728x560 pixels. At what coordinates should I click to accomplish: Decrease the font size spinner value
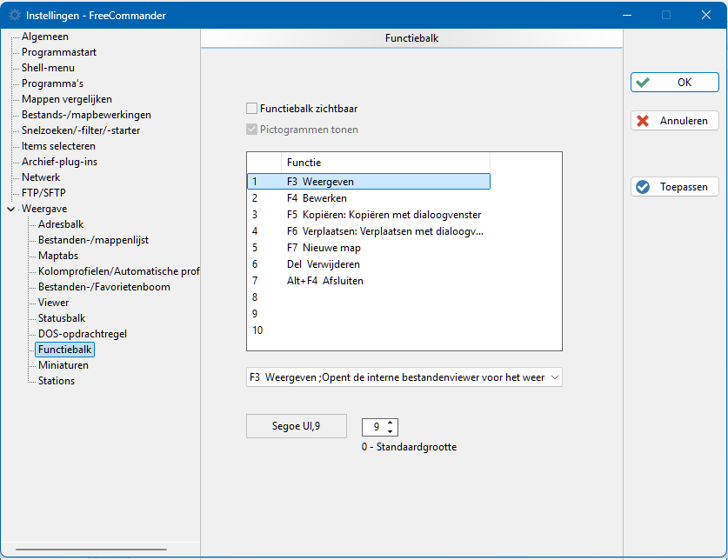pos(391,432)
